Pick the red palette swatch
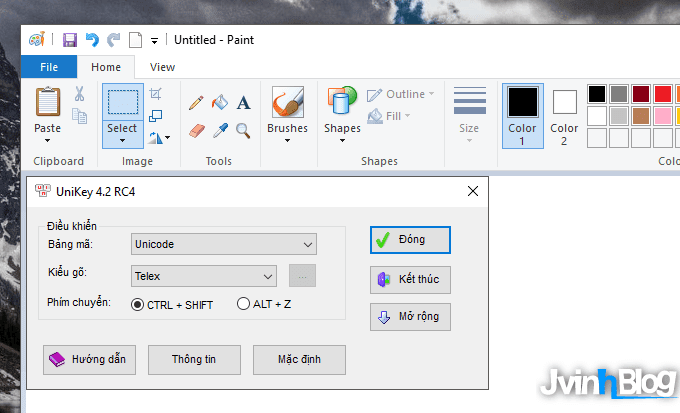Screen dimensions: 680x413 pyautogui.click(x=663, y=94)
